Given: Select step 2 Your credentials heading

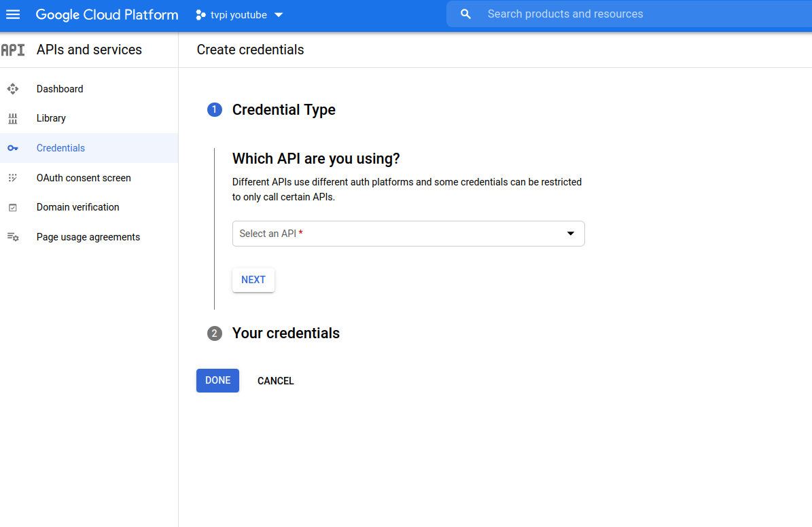Looking at the screenshot, I should pyautogui.click(x=285, y=333).
